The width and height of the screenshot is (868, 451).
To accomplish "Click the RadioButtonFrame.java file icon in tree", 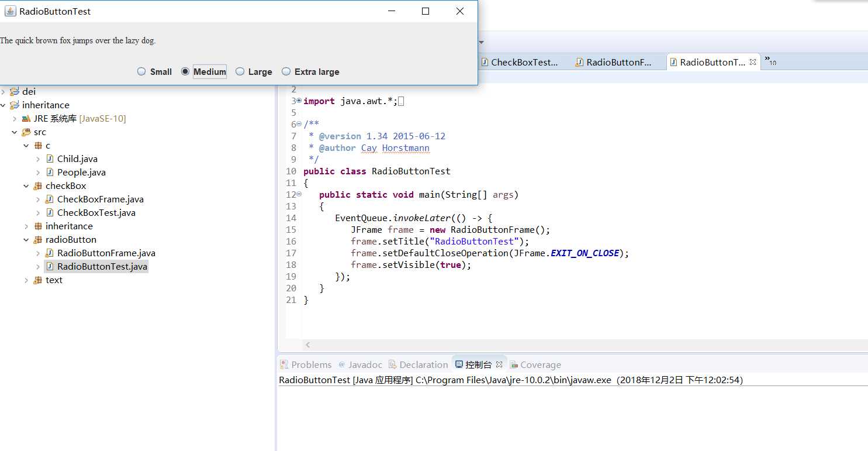I will point(50,253).
